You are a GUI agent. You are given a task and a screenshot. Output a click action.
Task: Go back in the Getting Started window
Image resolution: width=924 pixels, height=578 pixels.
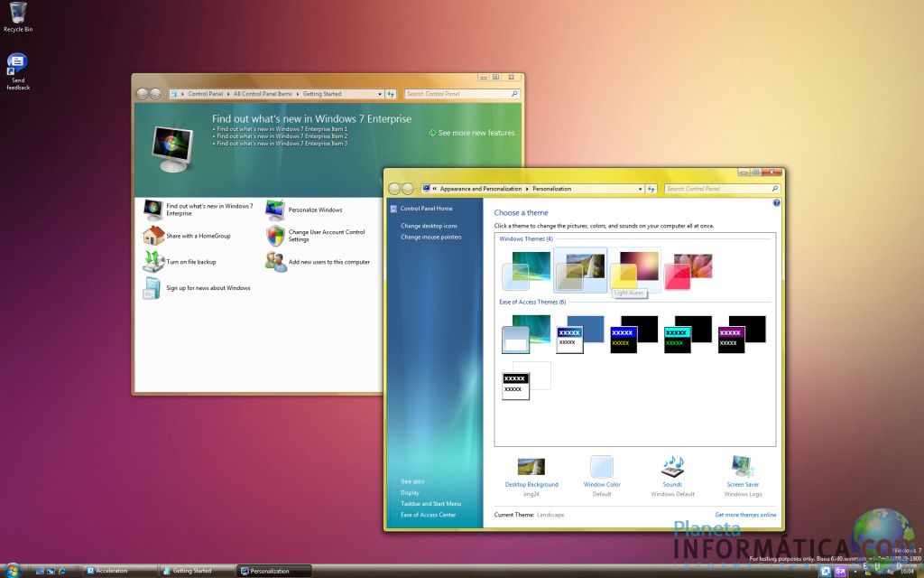[142, 94]
